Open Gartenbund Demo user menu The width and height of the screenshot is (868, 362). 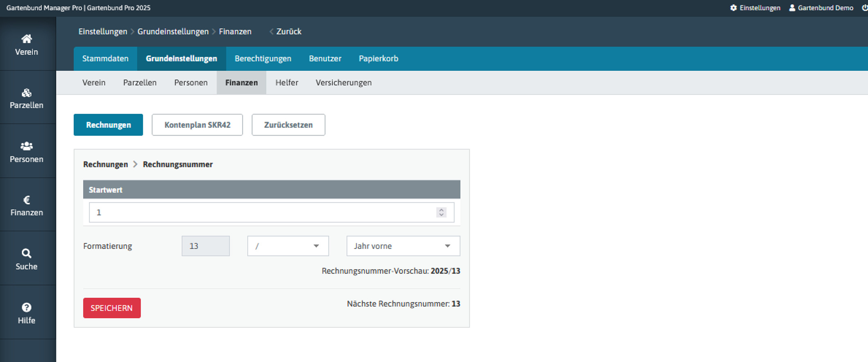[x=821, y=8]
